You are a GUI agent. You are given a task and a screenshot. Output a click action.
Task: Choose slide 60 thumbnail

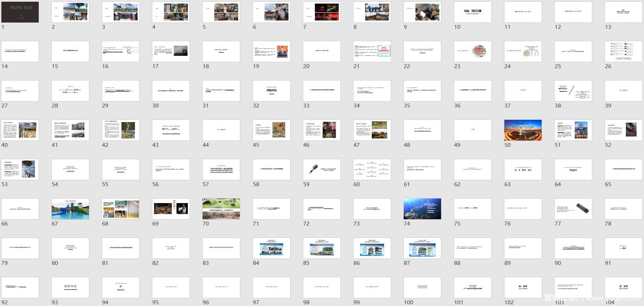click(372, 169)
